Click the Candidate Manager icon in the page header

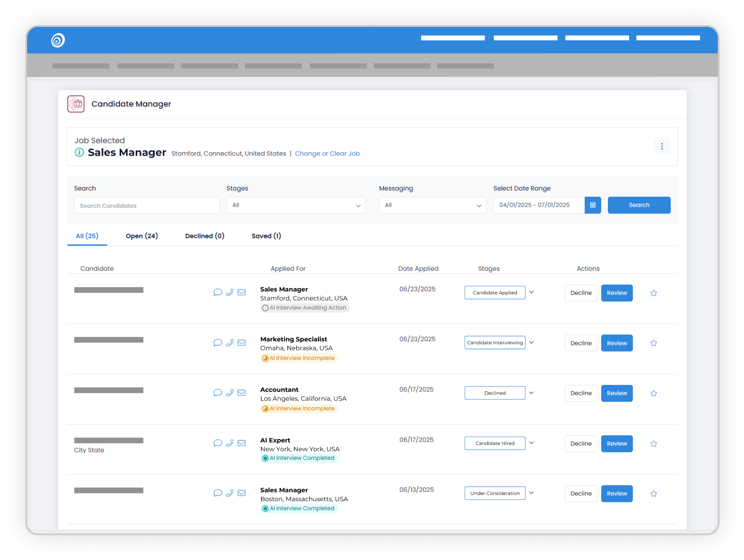pyautogui.click(x=76, y=104)
